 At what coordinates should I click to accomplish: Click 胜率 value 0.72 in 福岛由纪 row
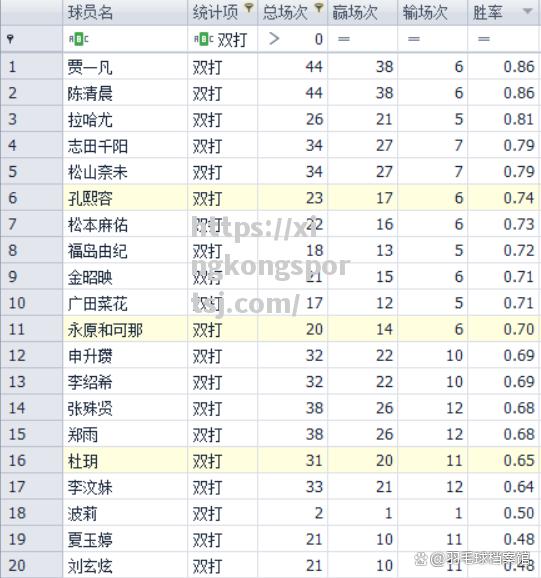click(x=519, y=251)
